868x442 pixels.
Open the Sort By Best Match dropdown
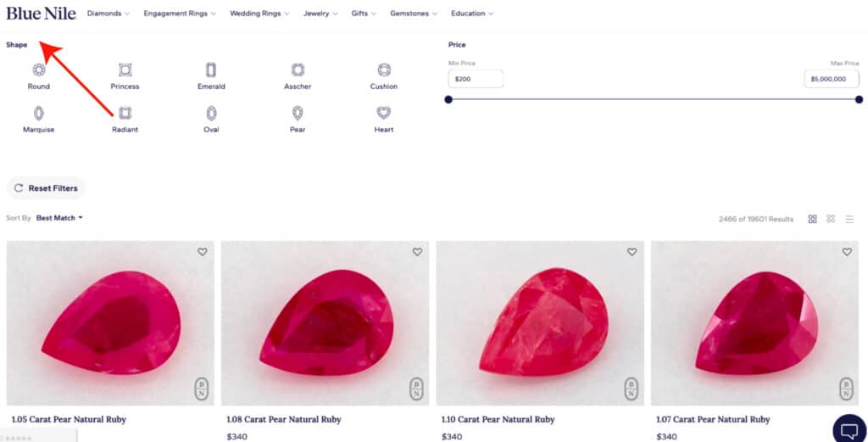(x=59, y=218)
